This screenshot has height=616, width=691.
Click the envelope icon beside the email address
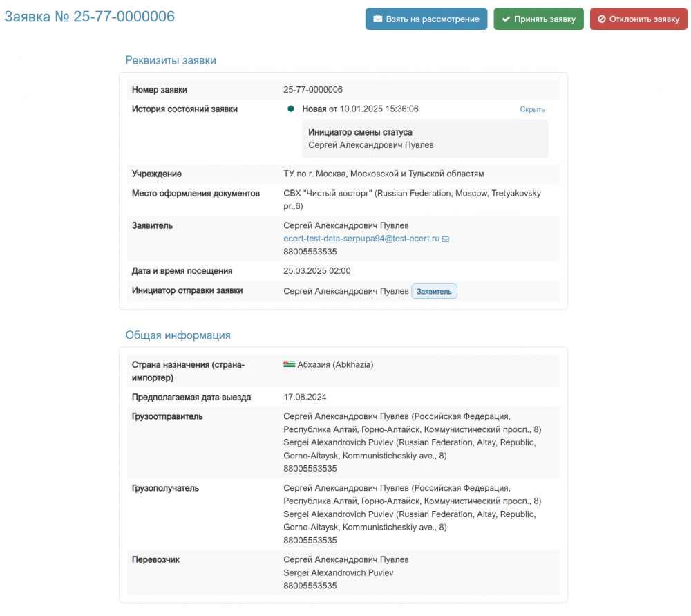[x=446, y=239]
